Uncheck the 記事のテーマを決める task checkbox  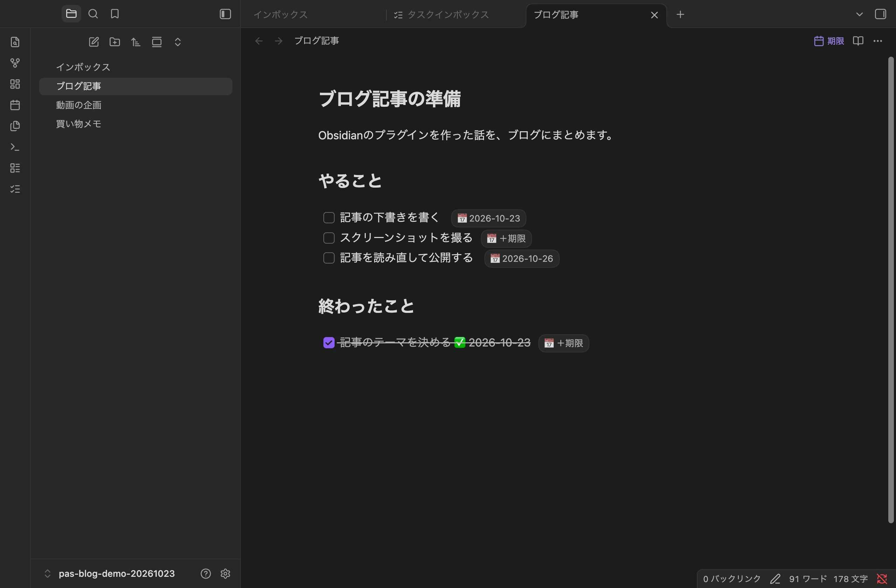[x=329, y=343]
